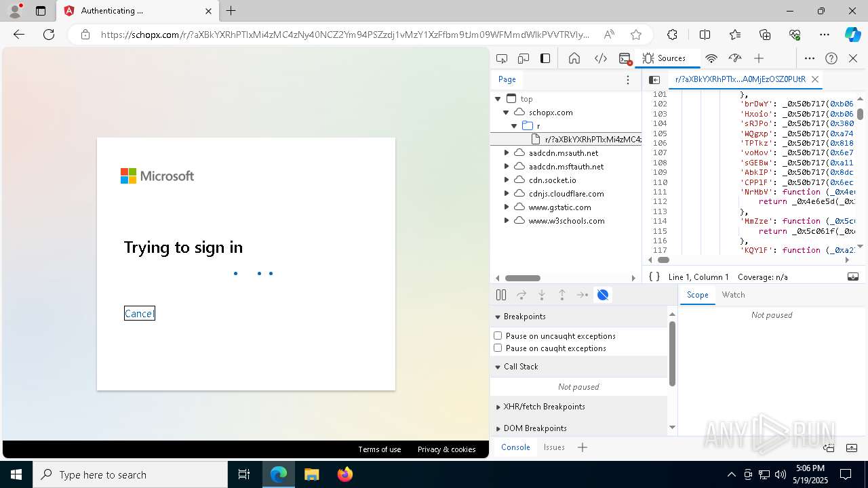Screen dimensions: 868x488
Task: Pretty print the script with braces icon
Action: click(654, 277)
